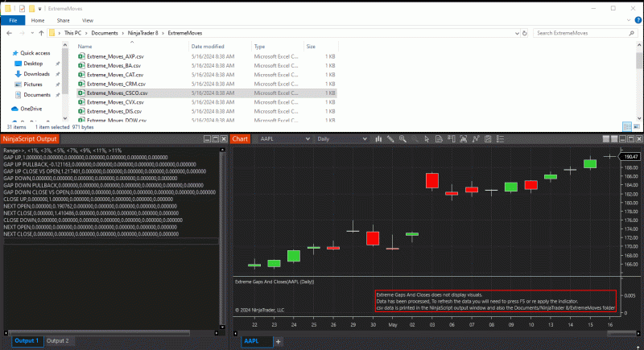Switch to the Share ribbon tab
Screen dimensions: 644x350
(63, 20)
